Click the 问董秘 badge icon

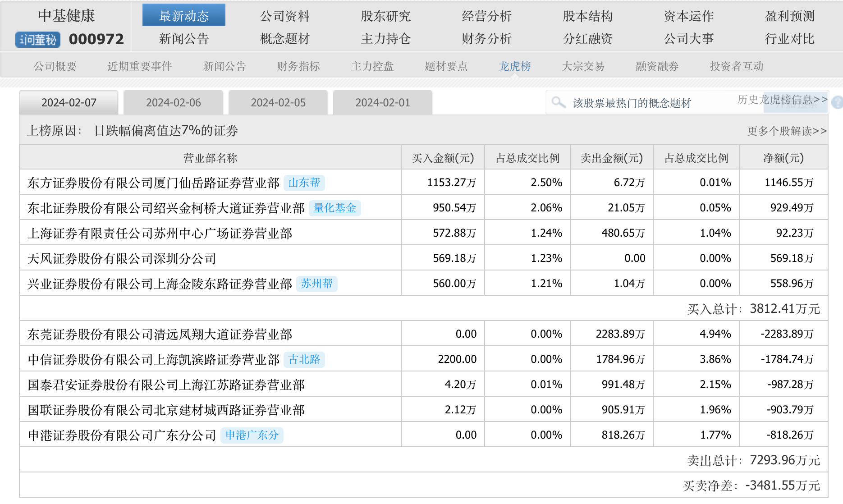pyautogui.click(x=38, y=40)
